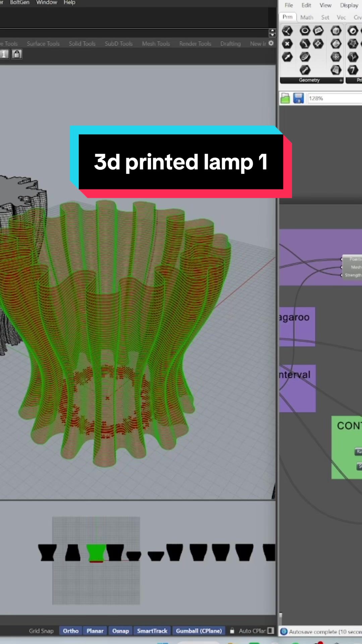The width and height of the screenshot is (362, 644).
Task: Select the Vector parameter arrow icon
Action: pos(287,57)
